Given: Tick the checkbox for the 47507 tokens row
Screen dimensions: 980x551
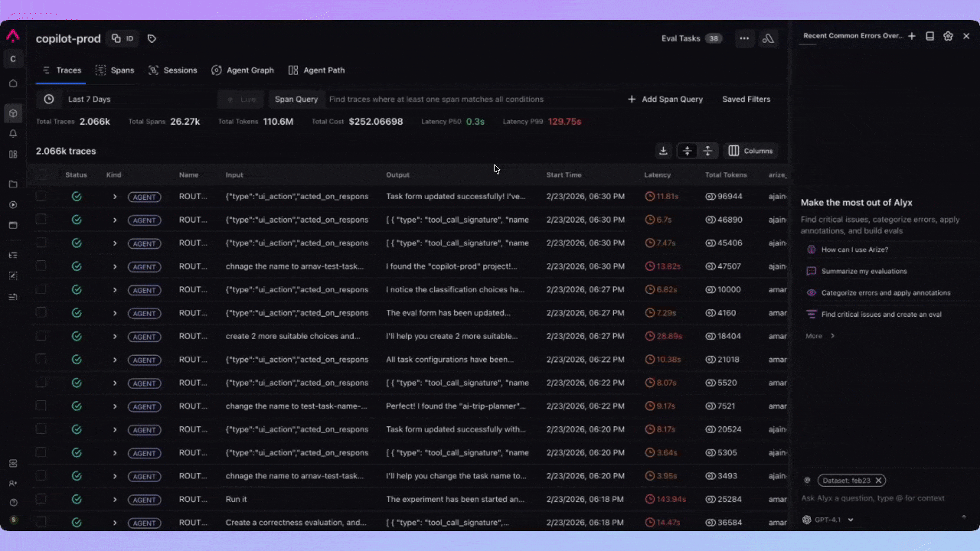Looking at the screenshot, I should pos(41,266).
